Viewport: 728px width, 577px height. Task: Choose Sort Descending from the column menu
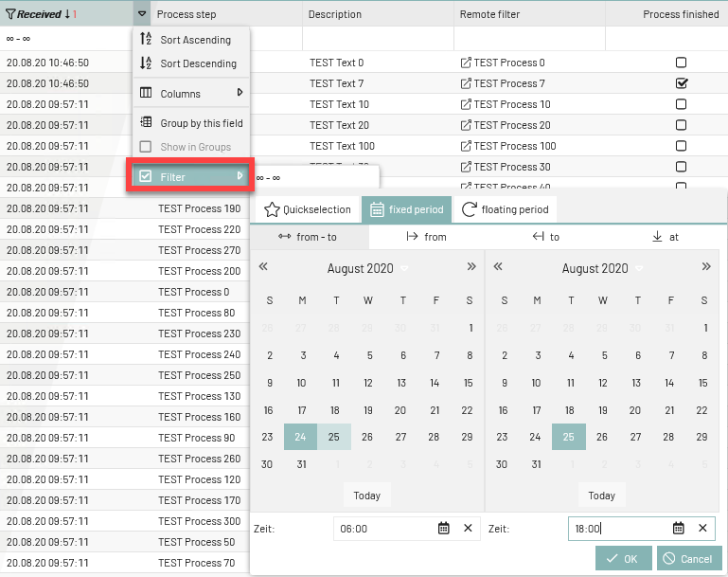[x=191, y=63]
